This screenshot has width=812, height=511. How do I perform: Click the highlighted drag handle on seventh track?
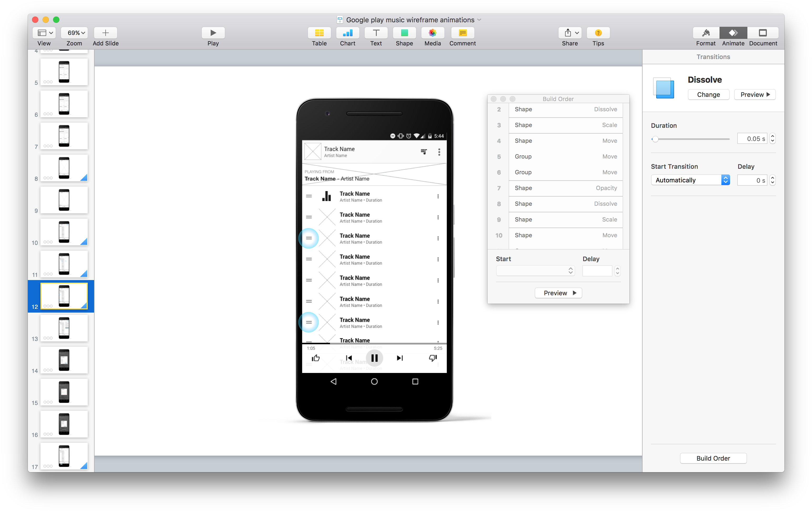coord(309,322)
